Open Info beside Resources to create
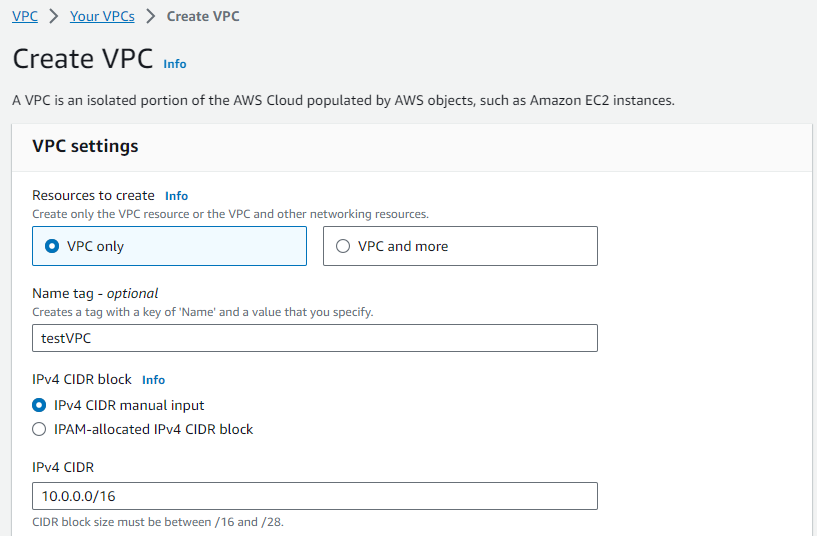Viewport: 817px width, 536px height. [x=176, y=196]
